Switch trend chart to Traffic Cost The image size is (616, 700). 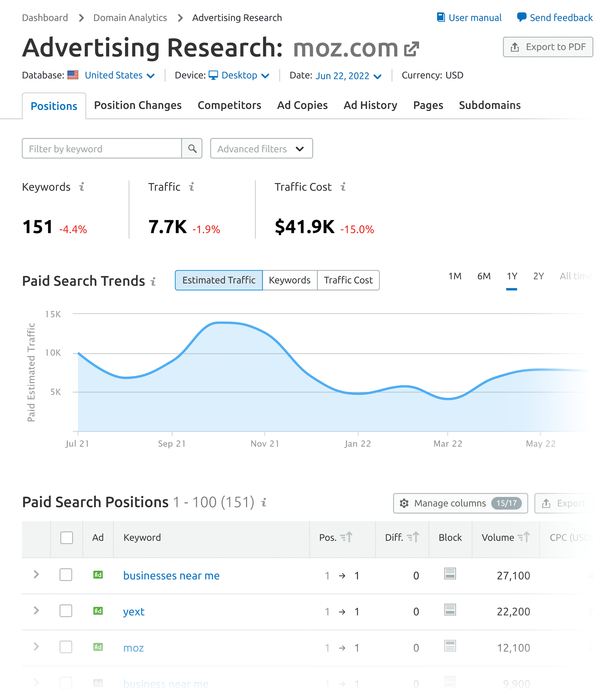point(348,280)
